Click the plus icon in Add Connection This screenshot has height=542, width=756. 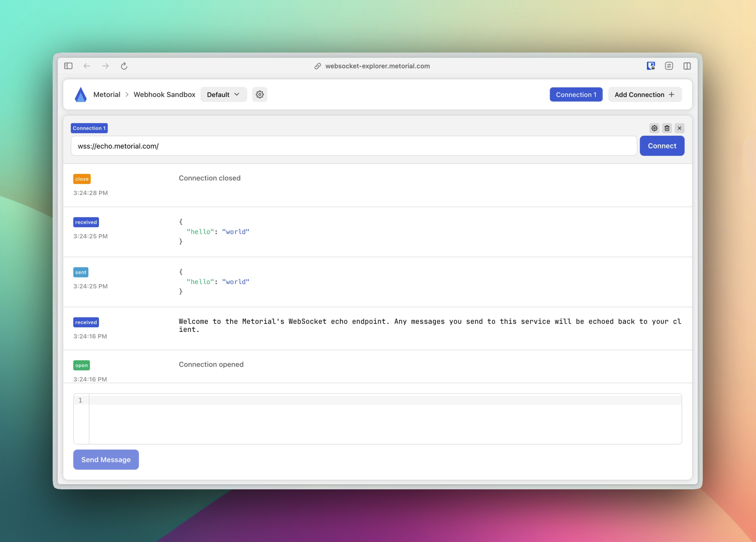[x=672, y=94]
